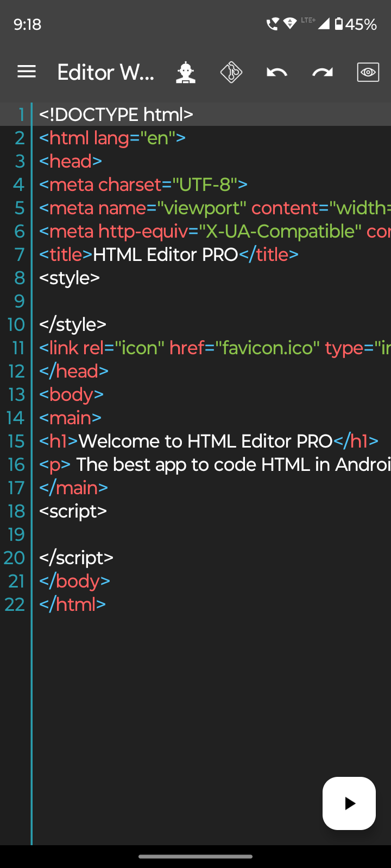Tap the paragraph 'The best app to code' line

point(215,464)
